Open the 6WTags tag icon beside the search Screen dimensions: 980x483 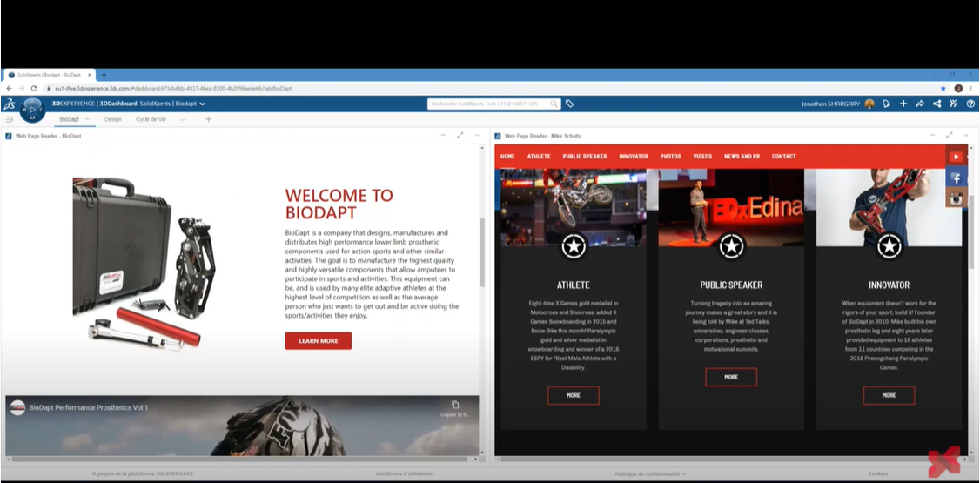569,104
